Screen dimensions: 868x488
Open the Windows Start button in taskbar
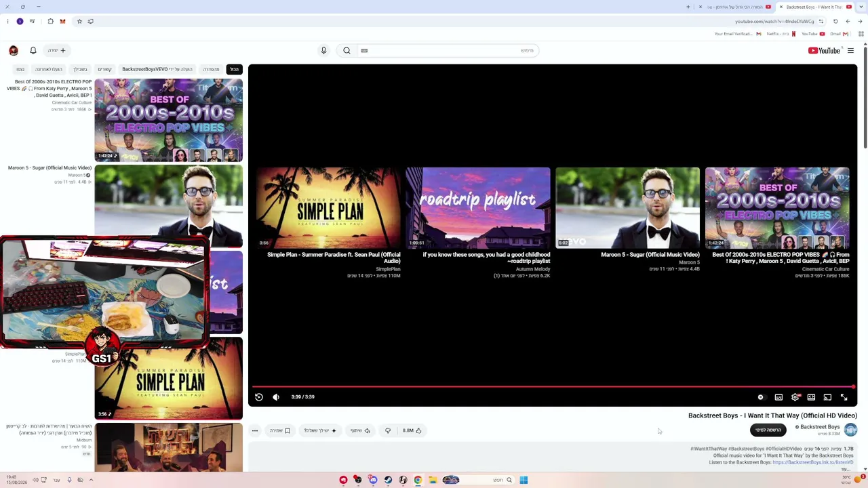pyautogui.click(x=524, y=480)
